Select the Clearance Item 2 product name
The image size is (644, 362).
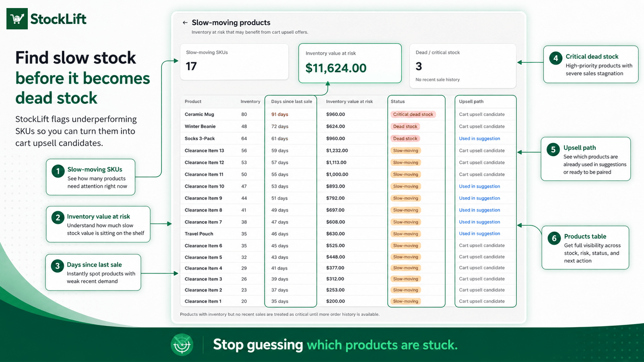point(203,290)
